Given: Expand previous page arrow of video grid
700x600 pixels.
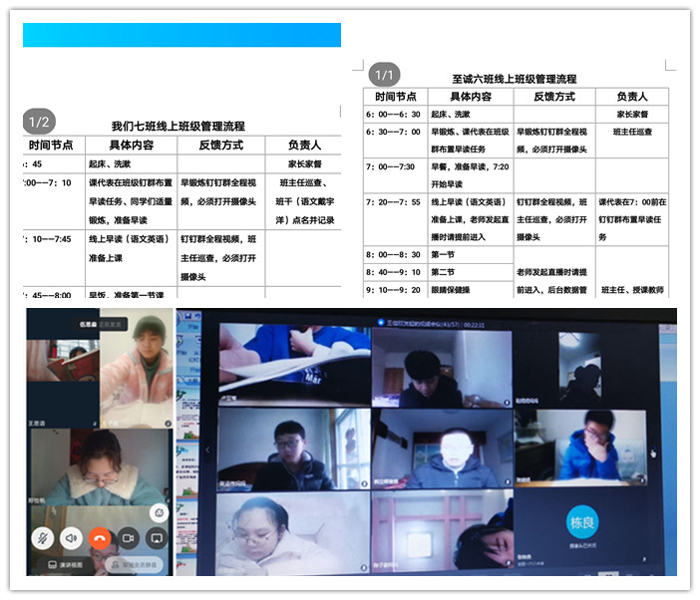Looking at the screenshot, I should (x=208, y=450).
